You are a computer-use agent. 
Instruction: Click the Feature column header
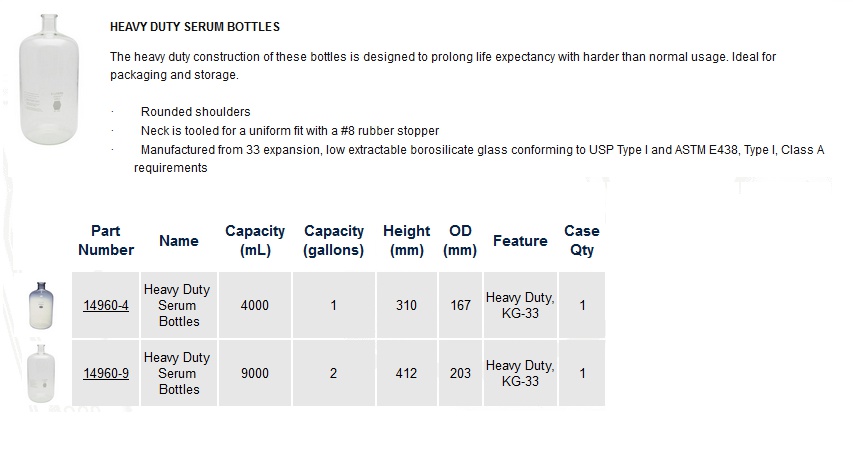click(x=520, y=241)
